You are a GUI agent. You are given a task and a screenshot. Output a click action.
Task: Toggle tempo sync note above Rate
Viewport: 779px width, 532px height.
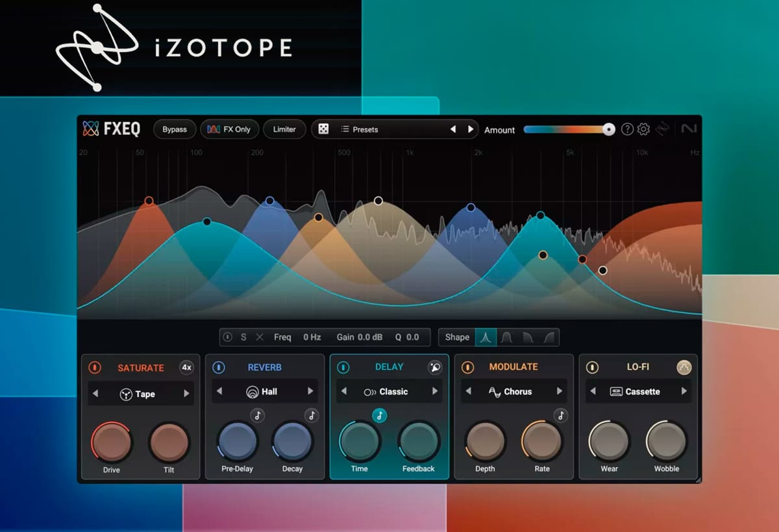[x=560, y=416]
